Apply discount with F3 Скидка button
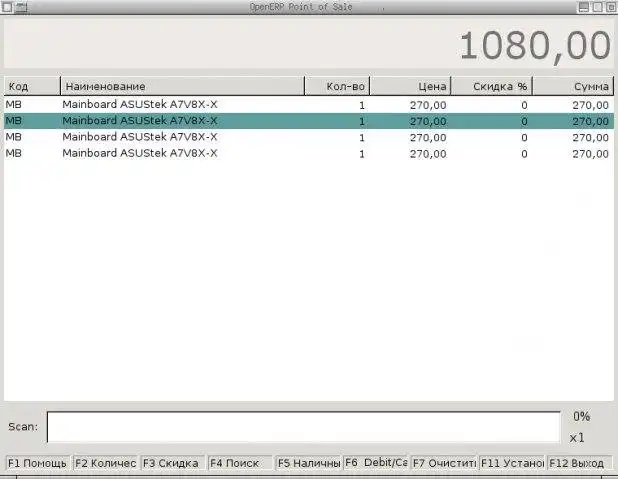Screen dimensions: 618x479 click(x=173, y=463)
